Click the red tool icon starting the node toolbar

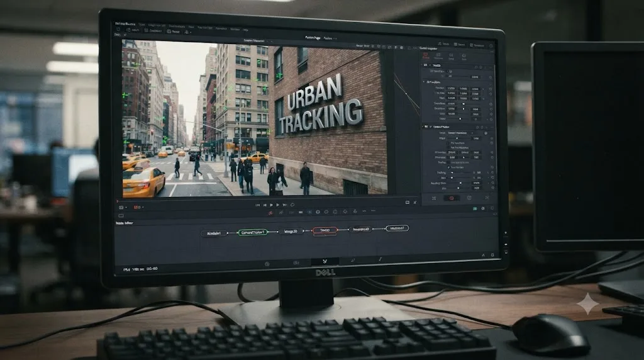(270, 213)
